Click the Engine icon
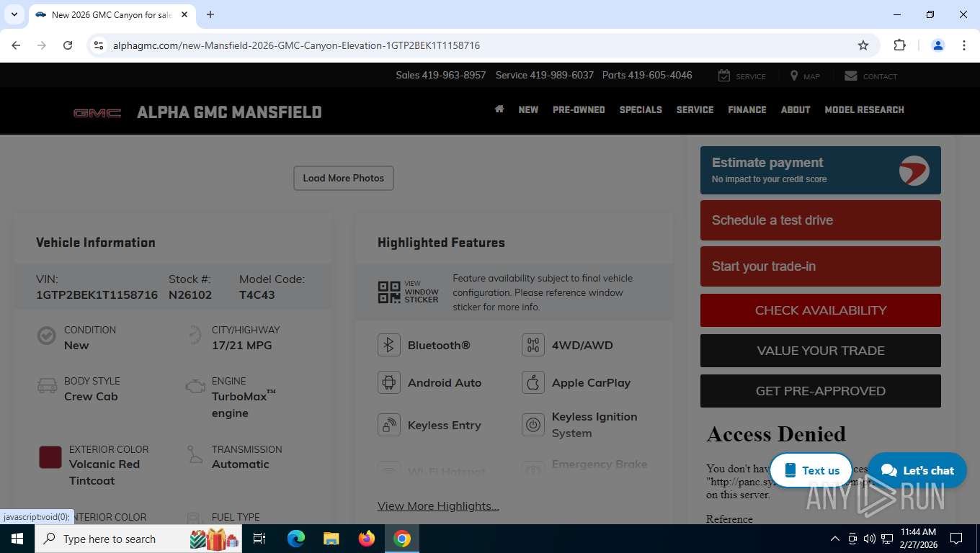Viewport: 980px width, 553px height. (195, 386)
